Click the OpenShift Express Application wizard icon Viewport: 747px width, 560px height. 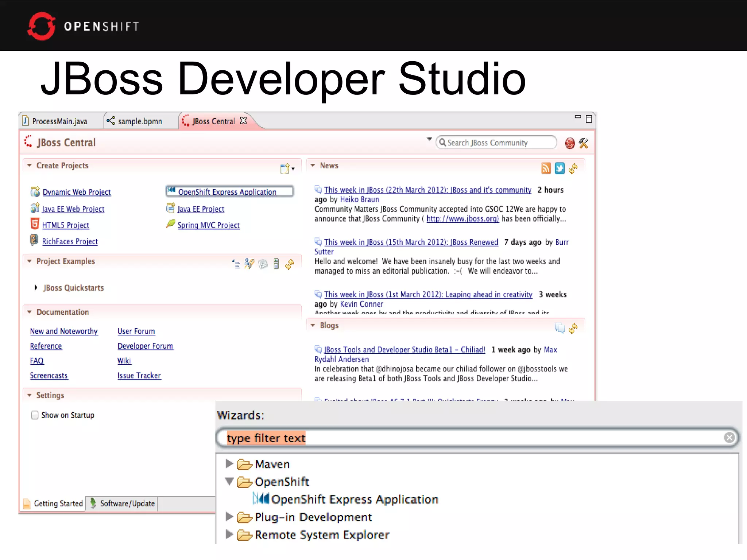coord(261,498)
